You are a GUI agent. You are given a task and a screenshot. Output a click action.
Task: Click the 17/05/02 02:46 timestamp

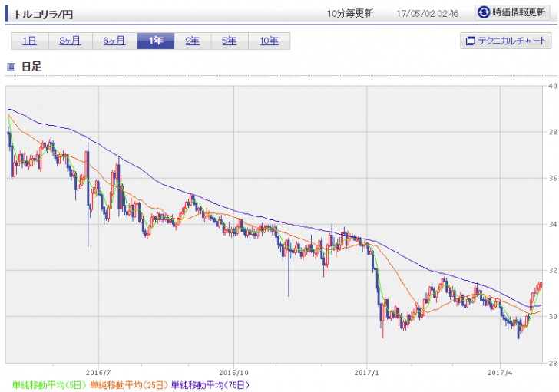click(427, 14)
